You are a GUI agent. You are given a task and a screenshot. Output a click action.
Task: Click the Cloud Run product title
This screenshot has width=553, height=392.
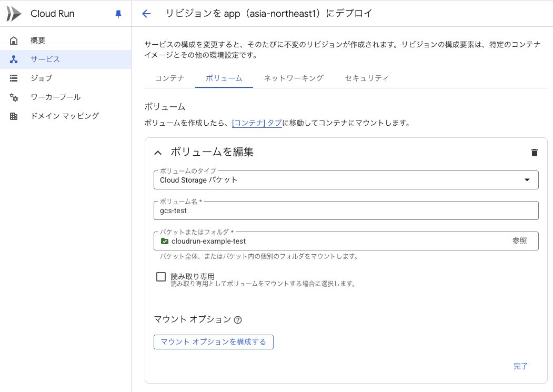pyautogui.click(x=53, y=14)
